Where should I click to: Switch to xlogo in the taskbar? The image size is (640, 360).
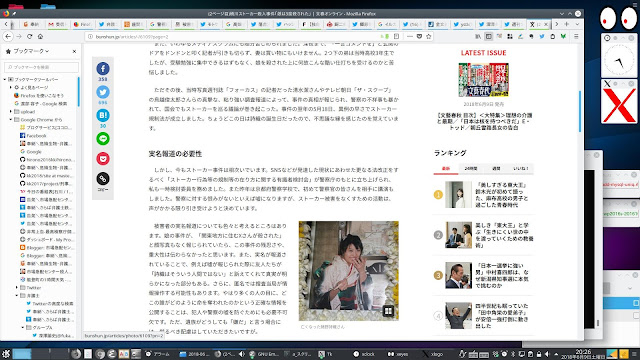click(x=433, y=354)
